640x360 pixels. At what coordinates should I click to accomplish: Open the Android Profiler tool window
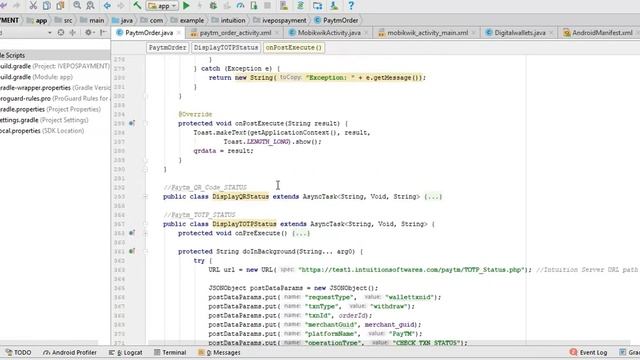(x=70, y=352)
